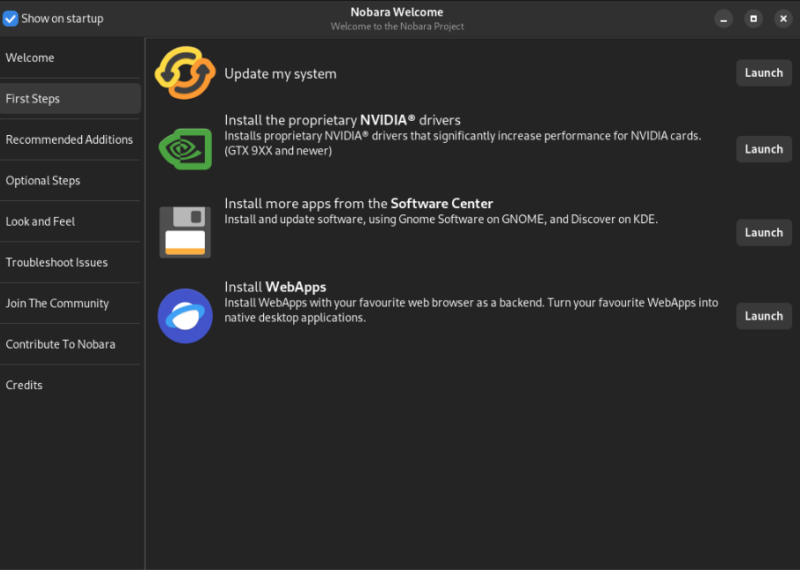
Task: Select First Steps in the sidebar
Action: pos(70,98)
